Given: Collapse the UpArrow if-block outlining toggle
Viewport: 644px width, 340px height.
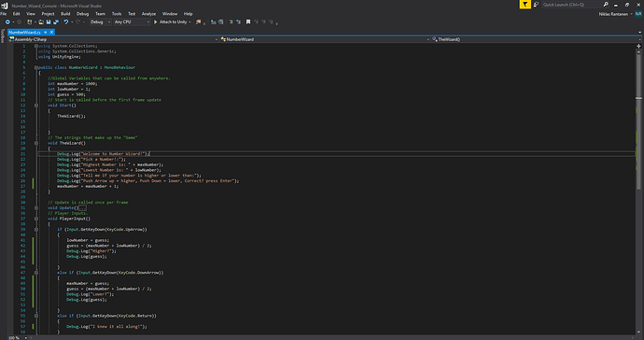Looking at the screenshot, I should [36, 230].
